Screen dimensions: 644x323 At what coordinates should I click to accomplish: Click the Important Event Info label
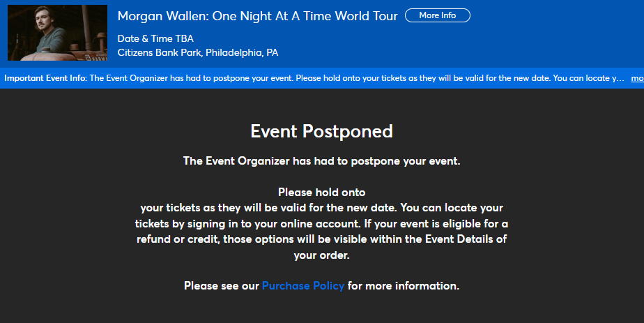coord(46,78)
